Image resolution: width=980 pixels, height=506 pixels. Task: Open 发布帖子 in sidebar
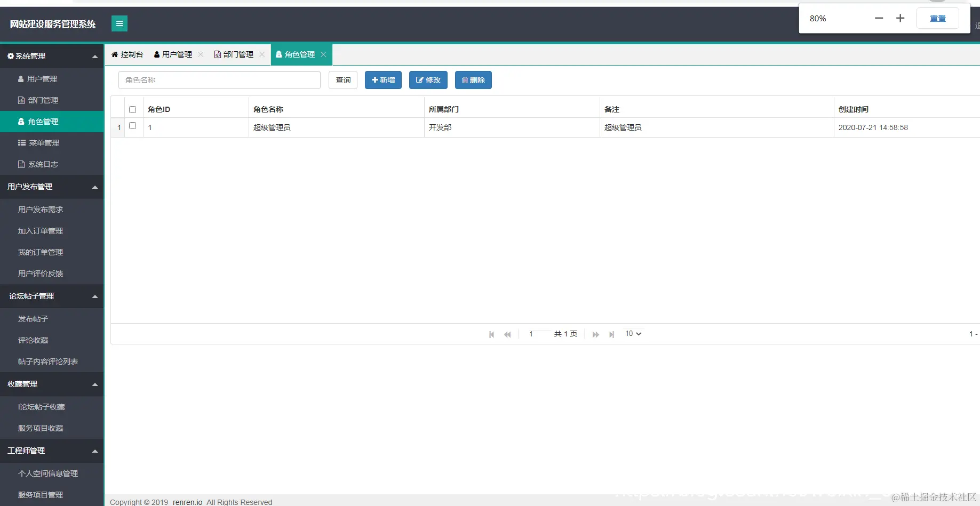coord(52,319)
